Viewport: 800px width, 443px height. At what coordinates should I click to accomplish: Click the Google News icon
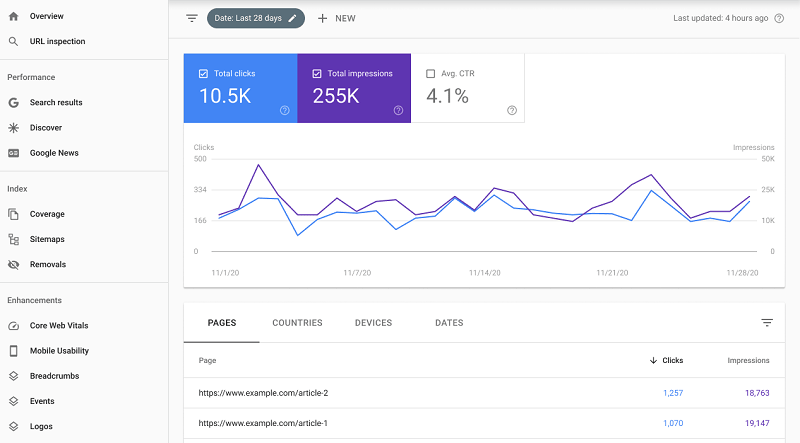[14, 153]
